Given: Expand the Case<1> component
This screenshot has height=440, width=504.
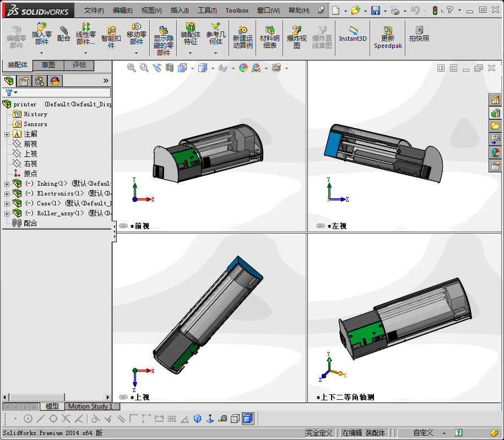Looking at the screenshot, I should 7,204.
